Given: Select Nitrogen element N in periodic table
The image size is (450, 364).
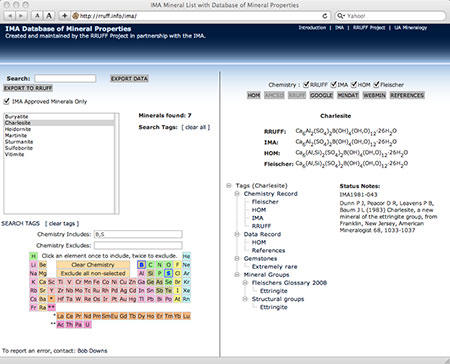Looking at the screenshot, I should 159,265.
